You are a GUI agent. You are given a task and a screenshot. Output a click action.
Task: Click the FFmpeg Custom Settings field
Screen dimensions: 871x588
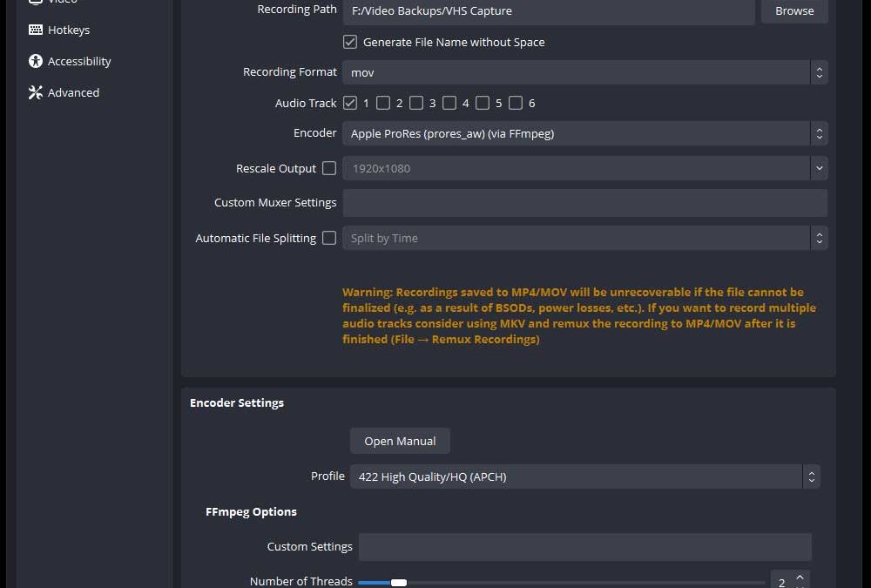584,547
